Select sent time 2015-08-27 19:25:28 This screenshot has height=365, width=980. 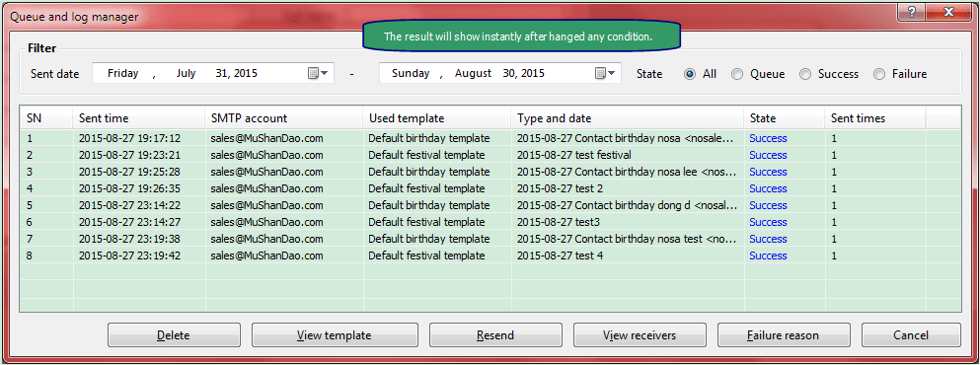pos(130,172)
